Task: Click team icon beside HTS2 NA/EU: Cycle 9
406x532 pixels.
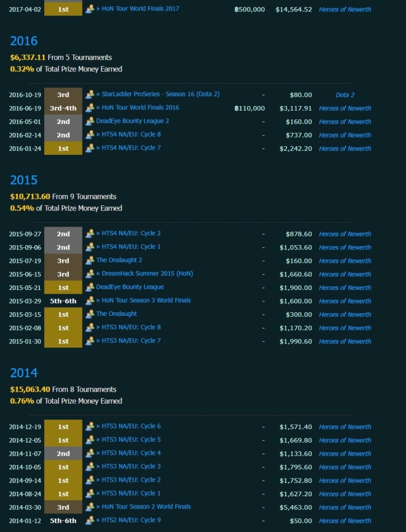Action: pyautogui.click(x=89, y=520)
